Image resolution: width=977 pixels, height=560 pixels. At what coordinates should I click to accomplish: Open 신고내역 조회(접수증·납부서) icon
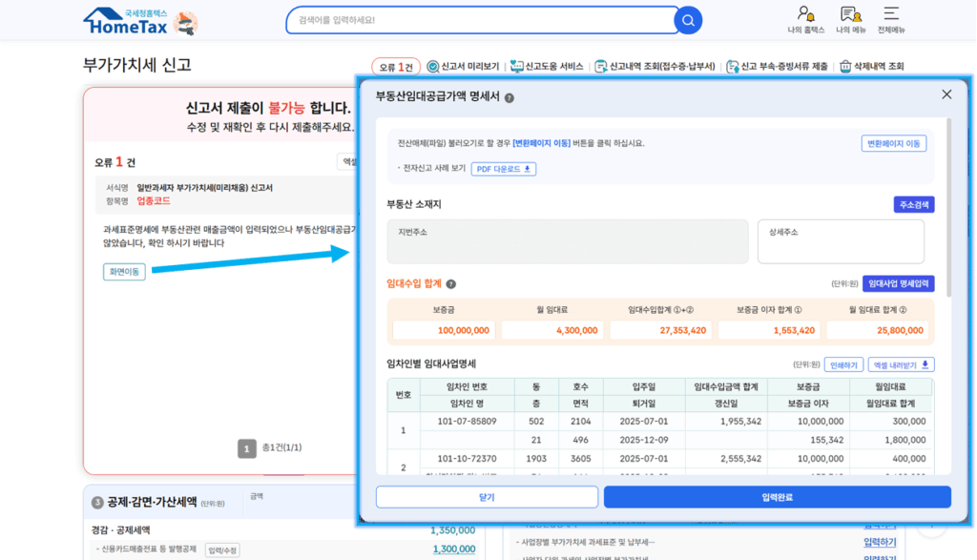click(x=600, y=65)
